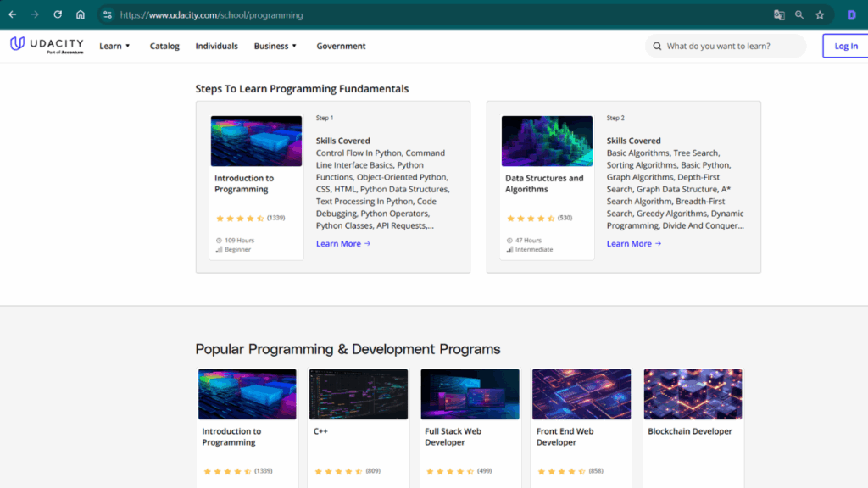The width and height of the screenshot is (868, 488).
Task: Click the zoom magnifier icon in the address bar
Action: coord(800,14)
